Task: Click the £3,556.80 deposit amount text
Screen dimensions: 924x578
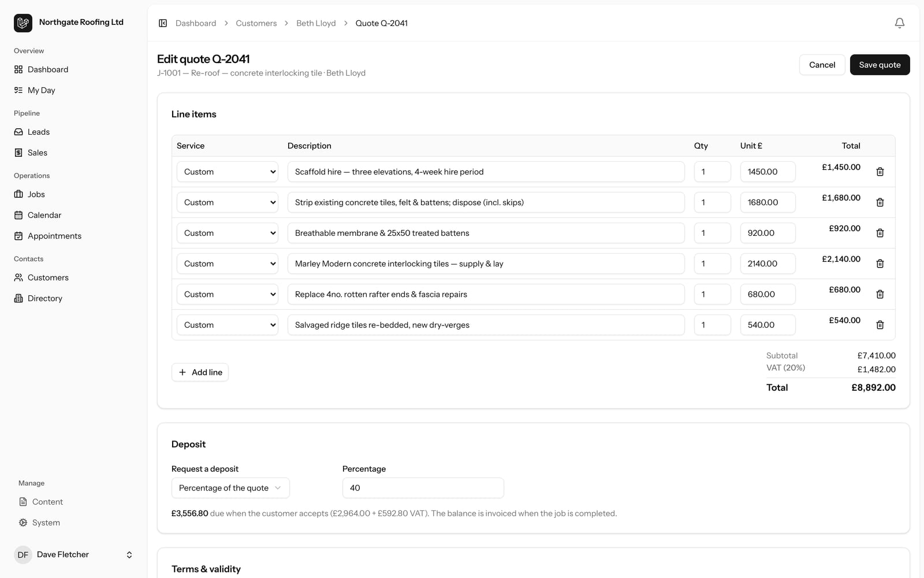Action: click(x=190, y=513)
